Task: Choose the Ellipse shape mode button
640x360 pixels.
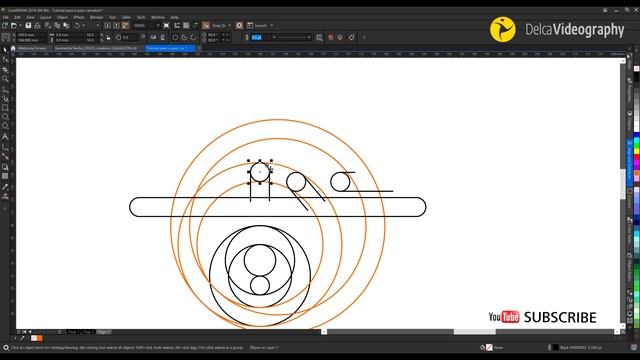Action: (x=175, y=38)
